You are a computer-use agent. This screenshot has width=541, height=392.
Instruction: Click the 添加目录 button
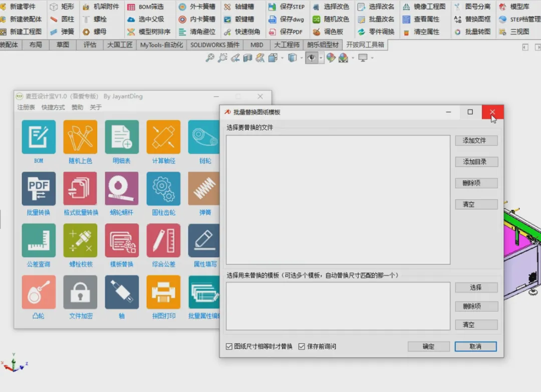click(476, 162)
